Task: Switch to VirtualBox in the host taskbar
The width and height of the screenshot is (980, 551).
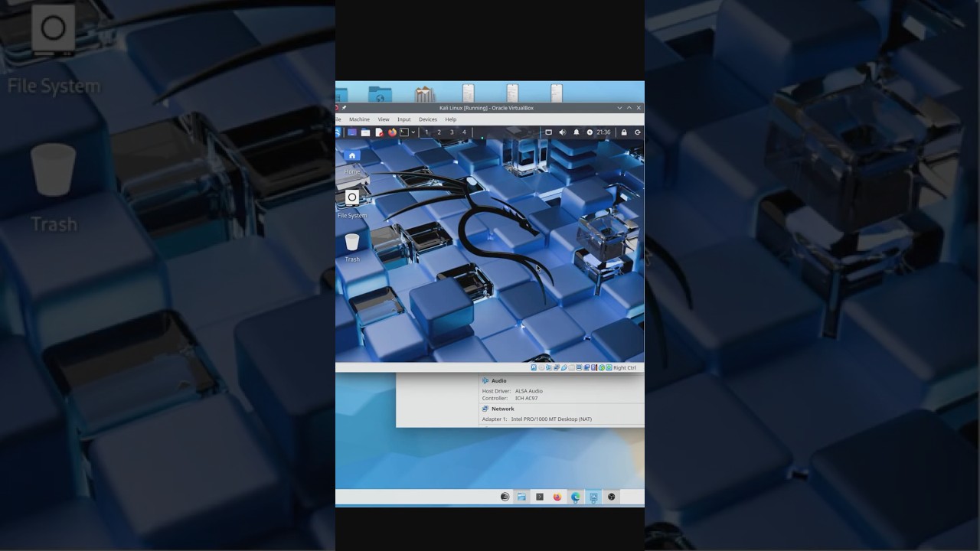Action: tap(593, 497)
